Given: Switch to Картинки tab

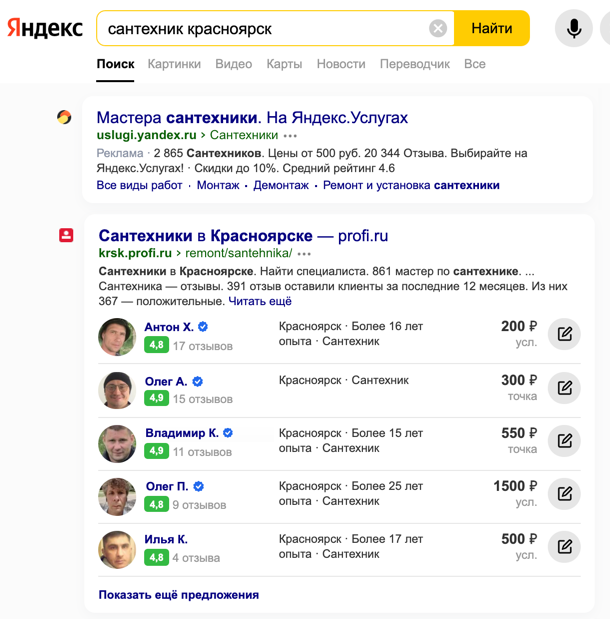Looking at the screenshot, I should 174,64.
